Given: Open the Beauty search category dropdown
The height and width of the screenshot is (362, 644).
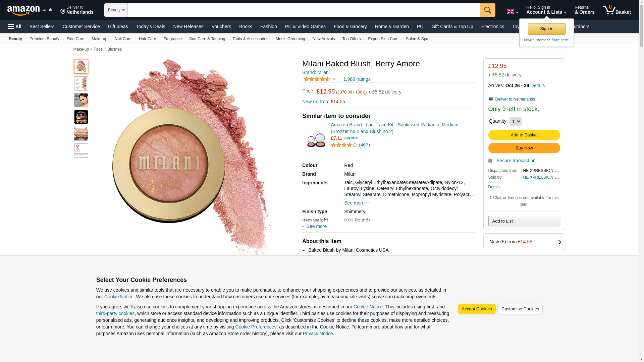Looking at the screenshot, I should coord(116,10).
